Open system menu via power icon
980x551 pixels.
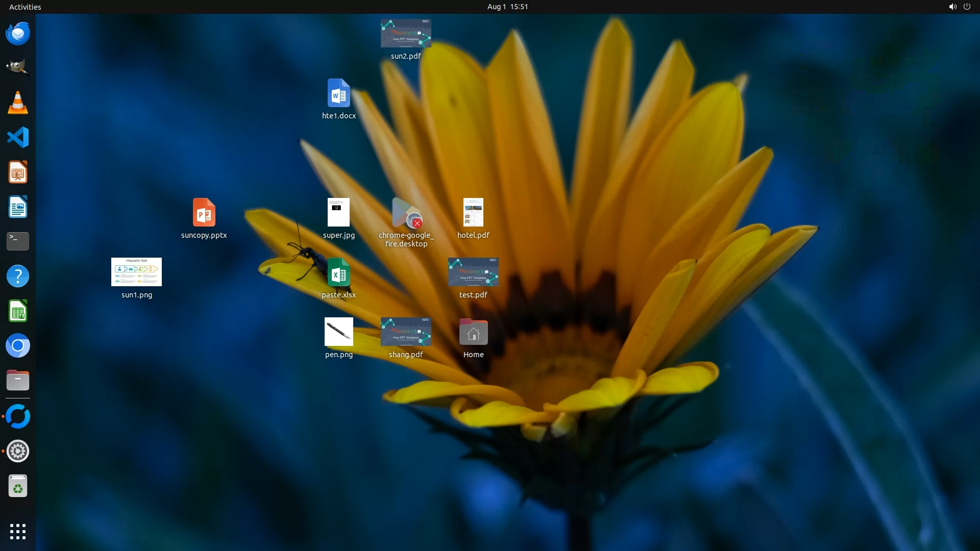click(x=967, y=7)
